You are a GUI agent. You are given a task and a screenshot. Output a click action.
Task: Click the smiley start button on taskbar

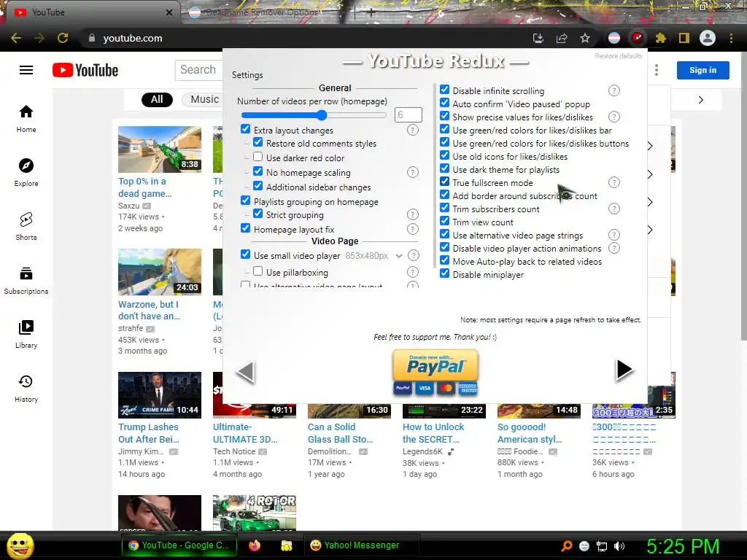(20, 546)
